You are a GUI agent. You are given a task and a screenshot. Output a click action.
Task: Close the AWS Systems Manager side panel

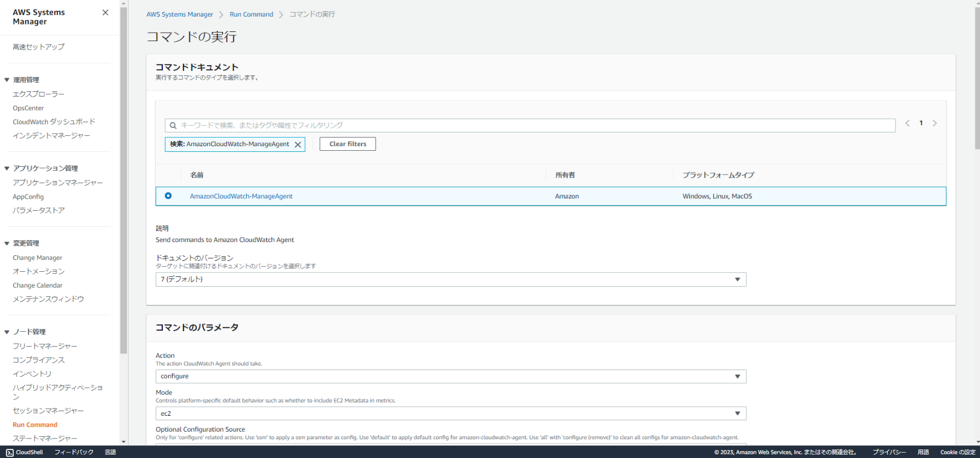pos(105,13)
